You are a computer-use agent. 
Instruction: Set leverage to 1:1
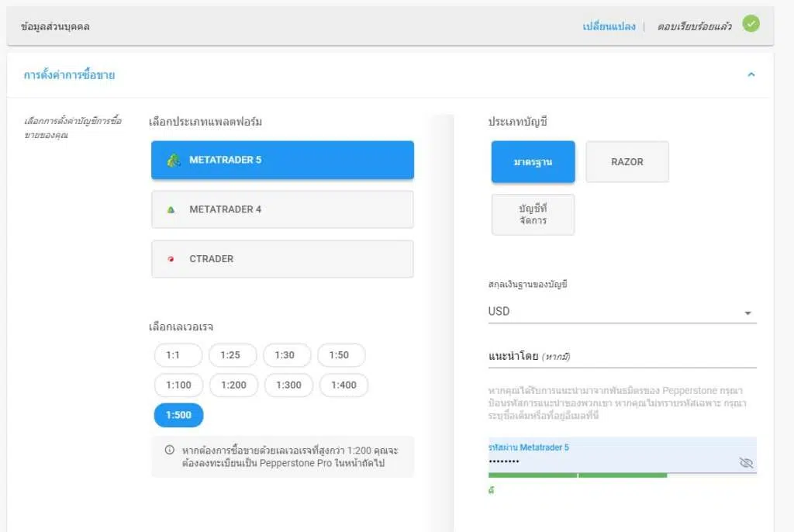[178, 355]
